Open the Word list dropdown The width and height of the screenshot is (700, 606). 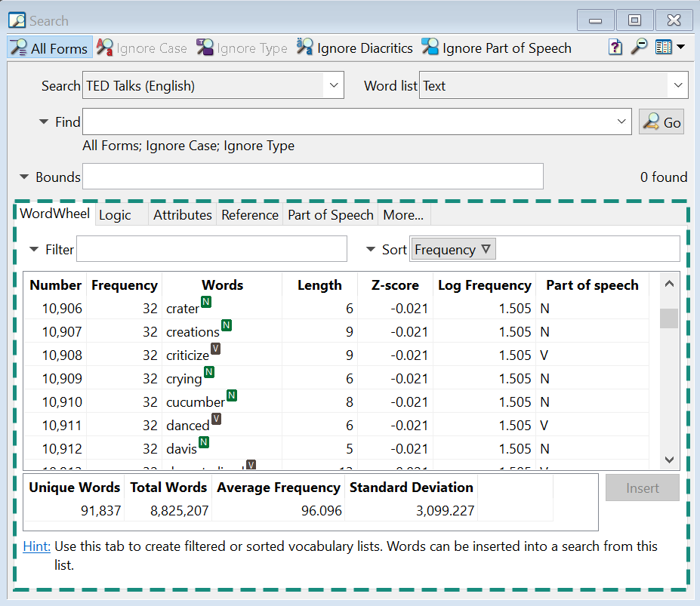coord(677,86)
